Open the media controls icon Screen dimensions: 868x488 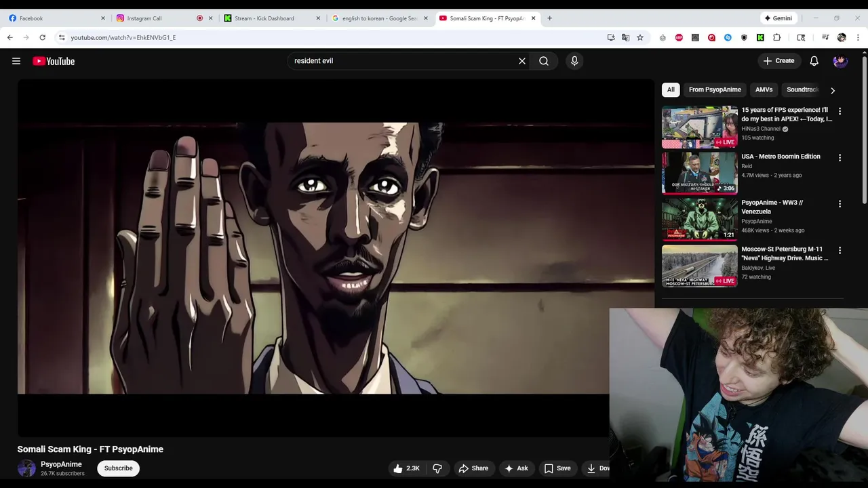(x=825, y=37)
